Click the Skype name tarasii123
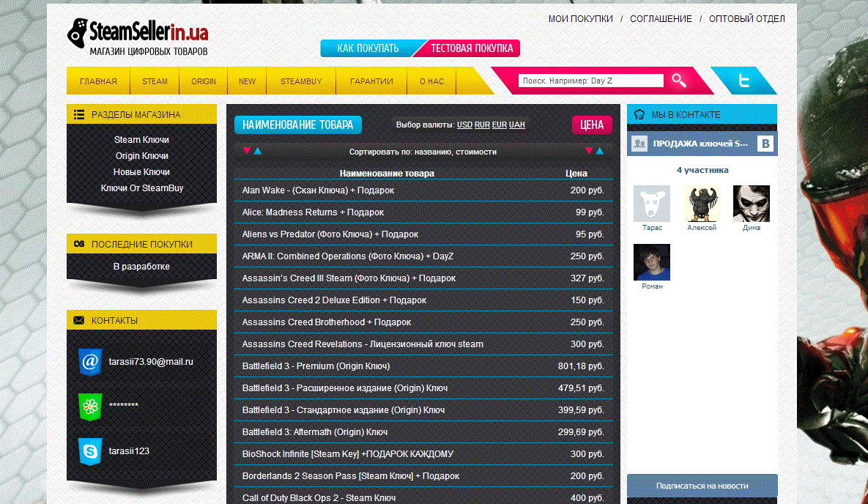This screenshot has height=504, width=868. pos(129,451)
